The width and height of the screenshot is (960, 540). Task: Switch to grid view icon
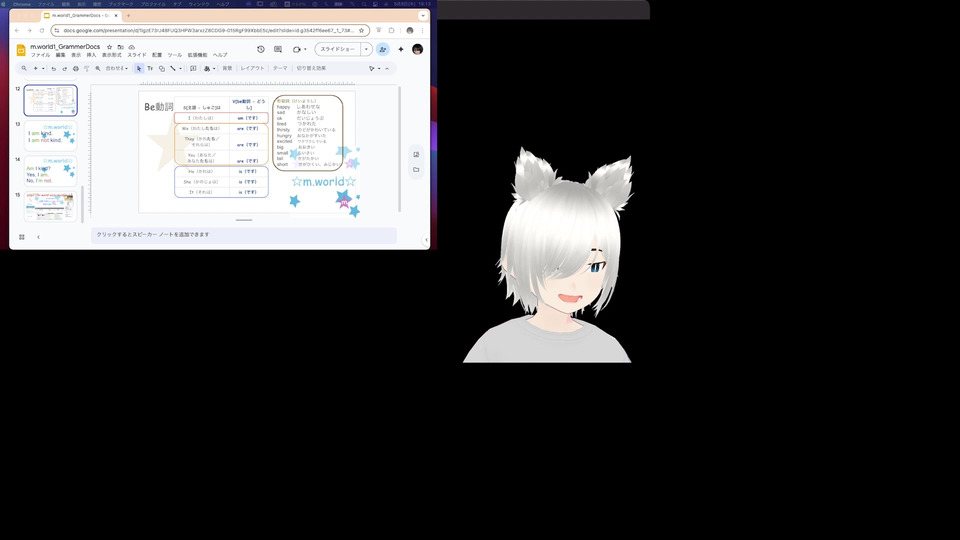click(21, 237)
